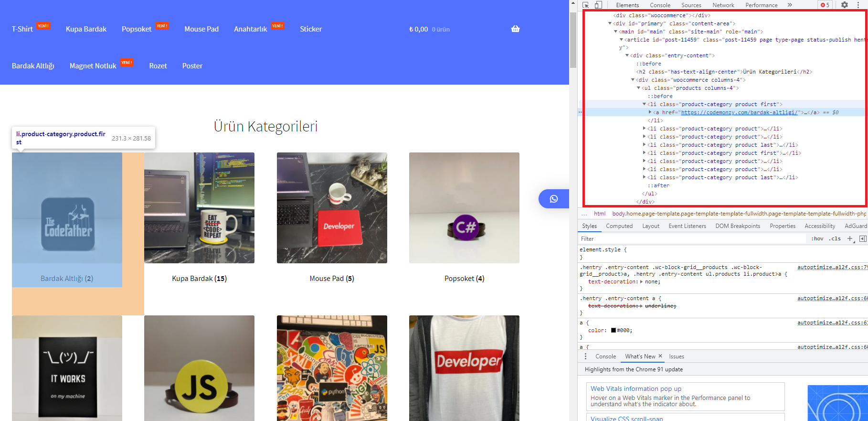Open the Network tab

point(723,5)
